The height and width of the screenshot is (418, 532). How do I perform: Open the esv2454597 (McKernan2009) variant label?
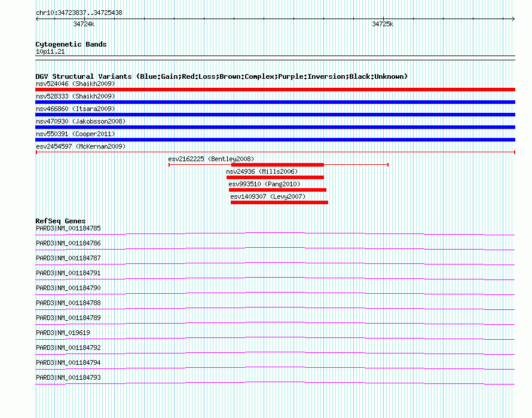coord(81,146)
